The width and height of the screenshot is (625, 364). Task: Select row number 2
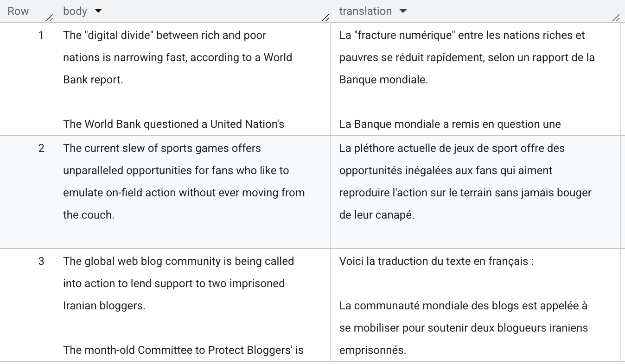coord(41,148)
